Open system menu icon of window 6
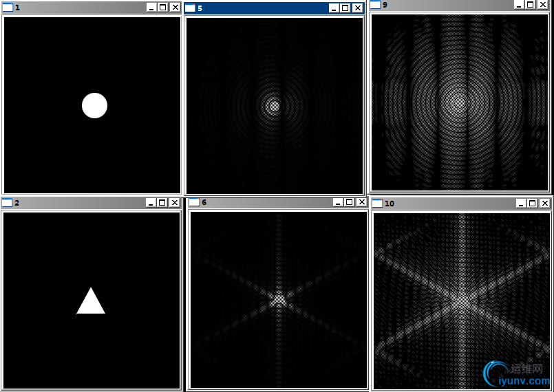Image resolution: width=554 pixels, height=392 pixels. [194, 202]
